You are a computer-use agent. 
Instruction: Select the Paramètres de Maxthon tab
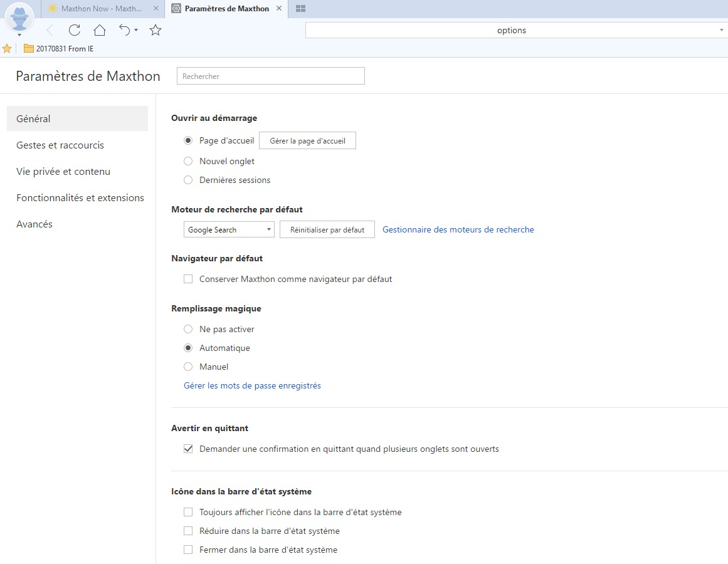pyautogui.click(x=226, y=8)
